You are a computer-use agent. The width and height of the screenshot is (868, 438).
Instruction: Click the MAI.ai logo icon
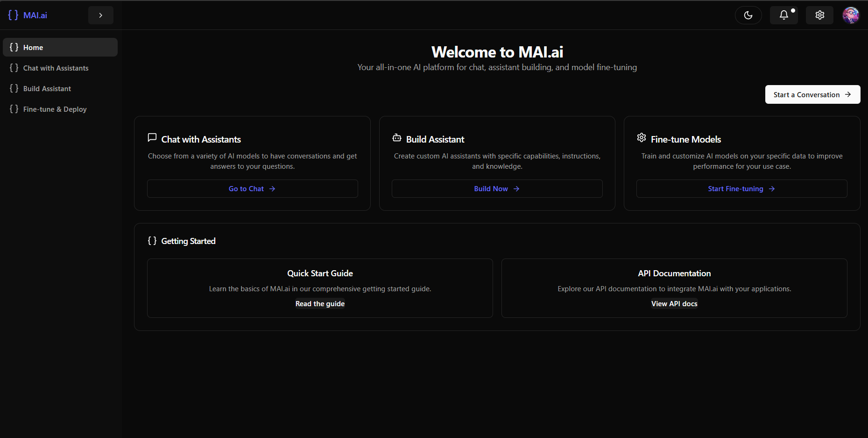(x=13, y=15)
